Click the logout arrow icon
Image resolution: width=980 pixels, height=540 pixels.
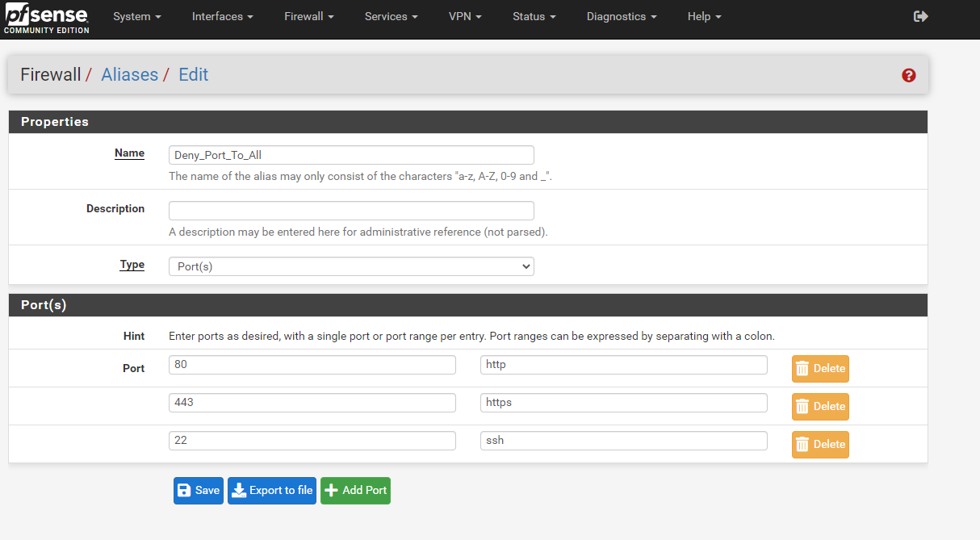[x=920, y=16]
